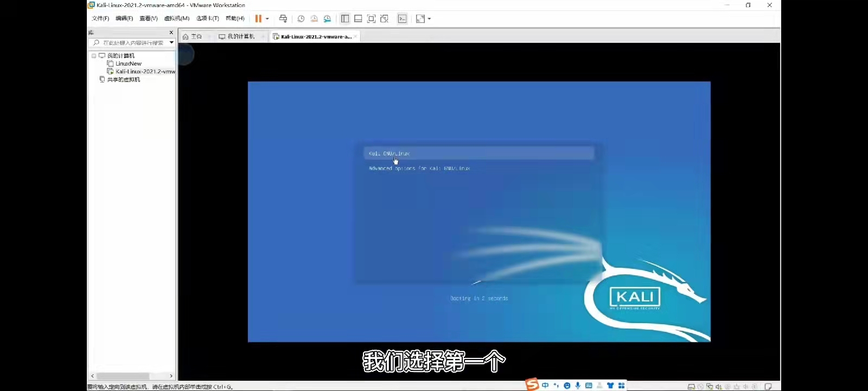Open the 查看(V) menu
The height and width of the screenshot is (391, 868).
(x=148, y=18)
